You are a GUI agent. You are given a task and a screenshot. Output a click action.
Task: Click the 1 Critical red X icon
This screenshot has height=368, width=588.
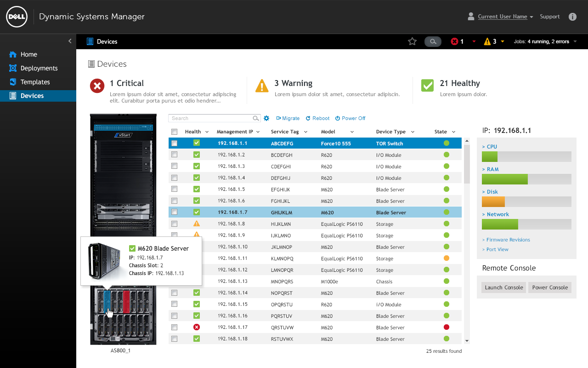click(x=97, y=86)
